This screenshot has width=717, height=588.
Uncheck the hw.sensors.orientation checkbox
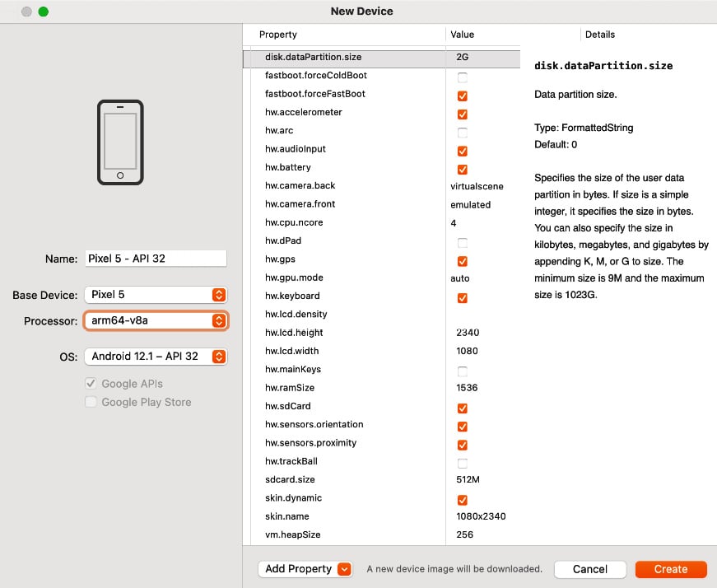(463, 427)
